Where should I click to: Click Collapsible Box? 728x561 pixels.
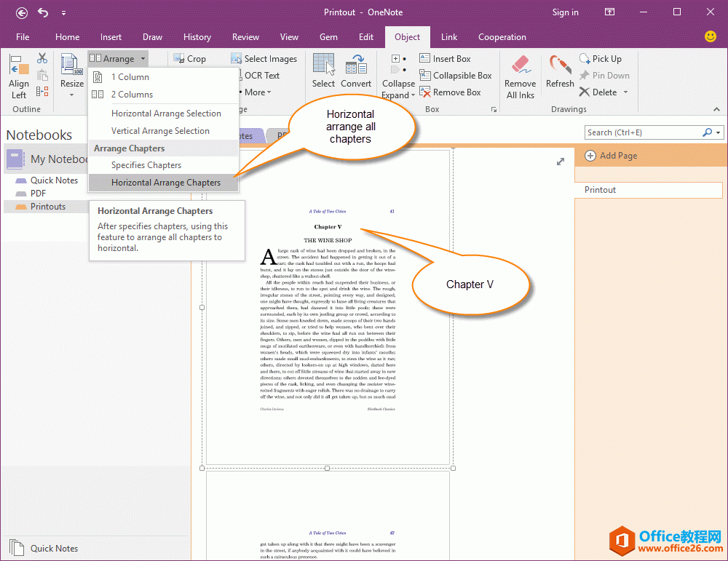point(455,75)
